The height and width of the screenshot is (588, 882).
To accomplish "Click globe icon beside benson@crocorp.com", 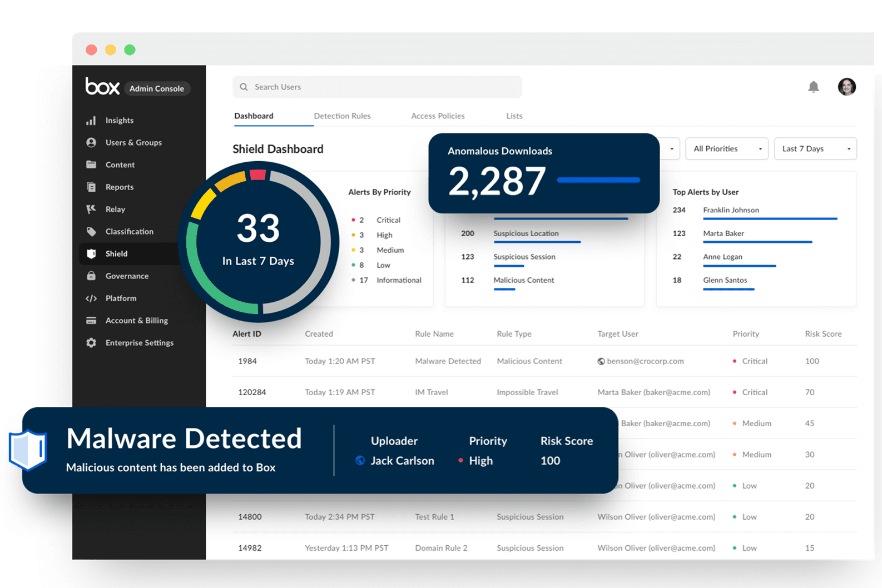I will pyautogui.click(x=601, y=361).
